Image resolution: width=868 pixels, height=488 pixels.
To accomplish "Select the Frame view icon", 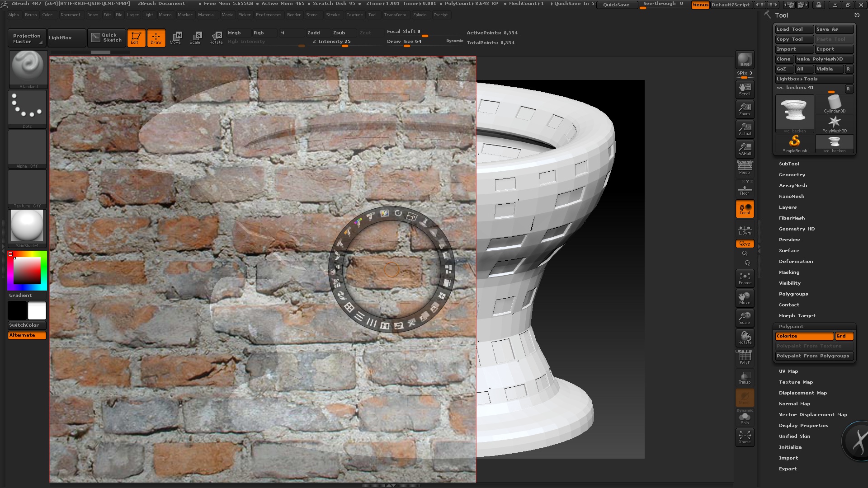I will tap(745, 278).
